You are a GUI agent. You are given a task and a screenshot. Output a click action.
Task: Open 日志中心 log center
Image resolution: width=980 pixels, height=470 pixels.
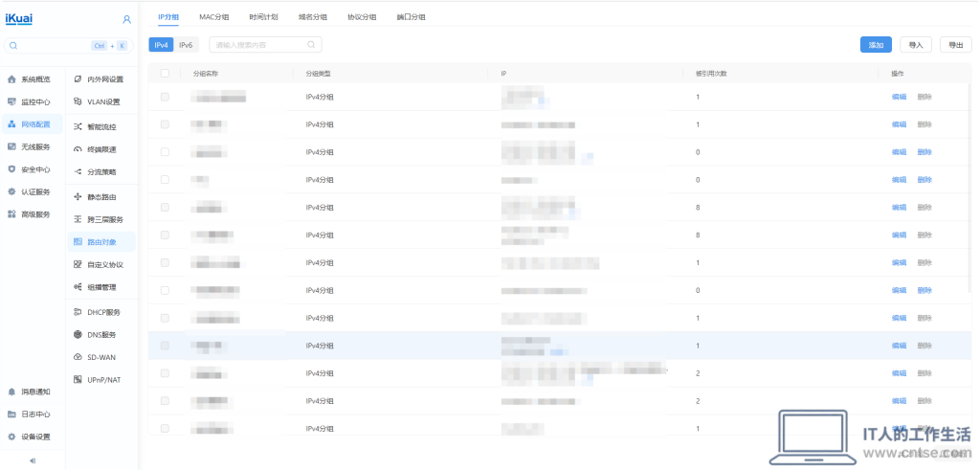pyautogui.click(x=33, y=414)
